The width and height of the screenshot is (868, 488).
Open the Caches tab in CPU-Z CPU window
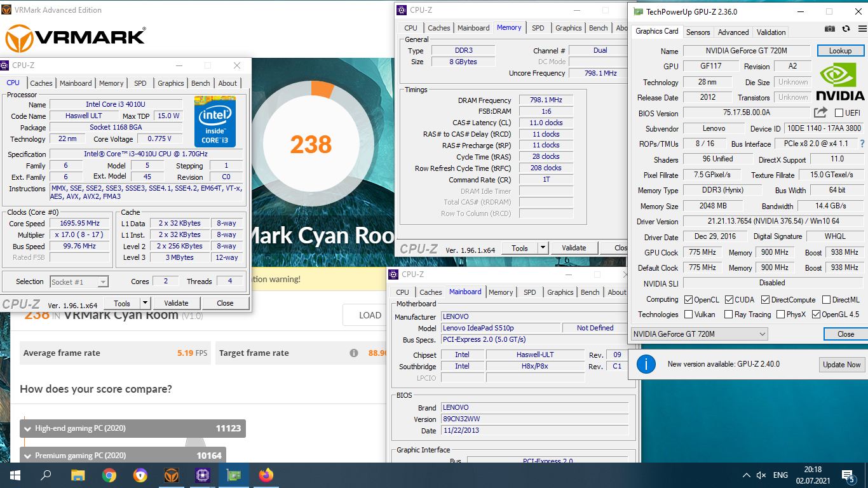(41, 83)
